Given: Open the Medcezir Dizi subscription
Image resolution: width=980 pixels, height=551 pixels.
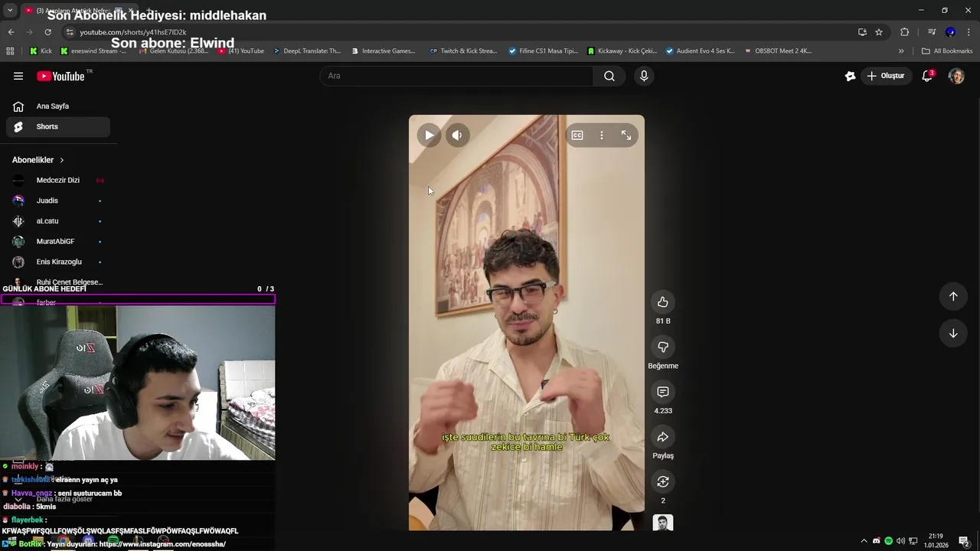Looking at the screenshot, I should click(58, 181).
